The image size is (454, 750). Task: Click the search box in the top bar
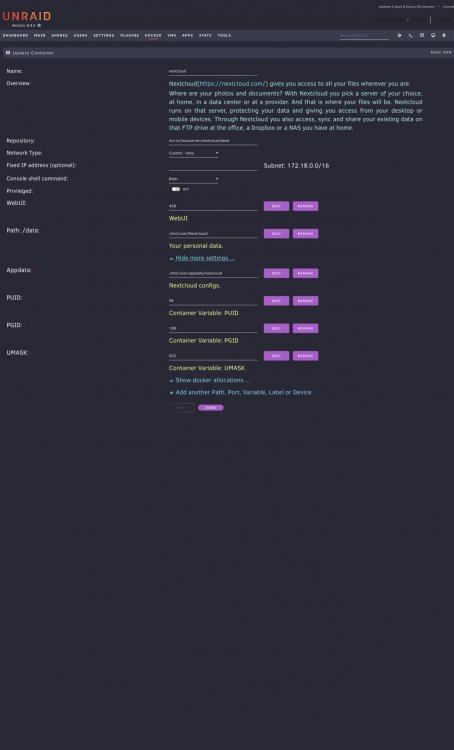click(364, 35)
